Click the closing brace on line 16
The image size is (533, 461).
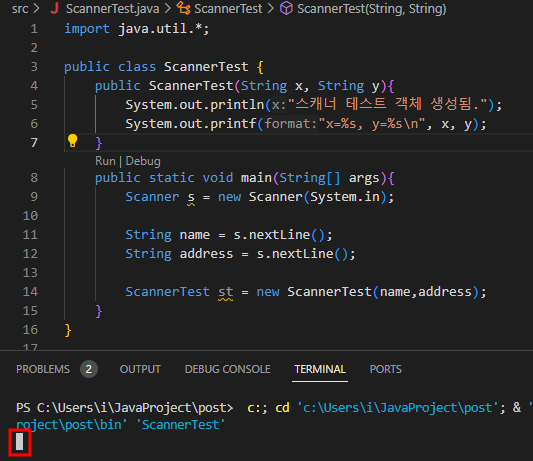point(68,330)
